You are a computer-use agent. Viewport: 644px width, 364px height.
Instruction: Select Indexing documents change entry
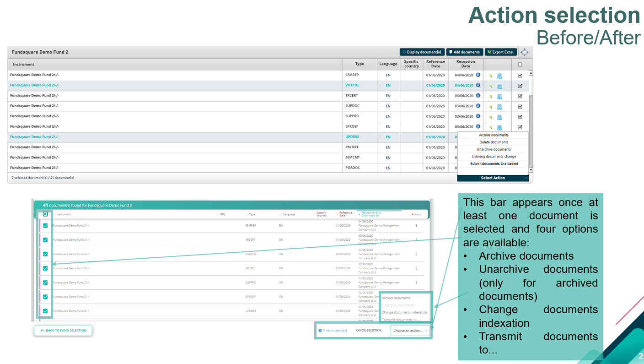[493, 157]
